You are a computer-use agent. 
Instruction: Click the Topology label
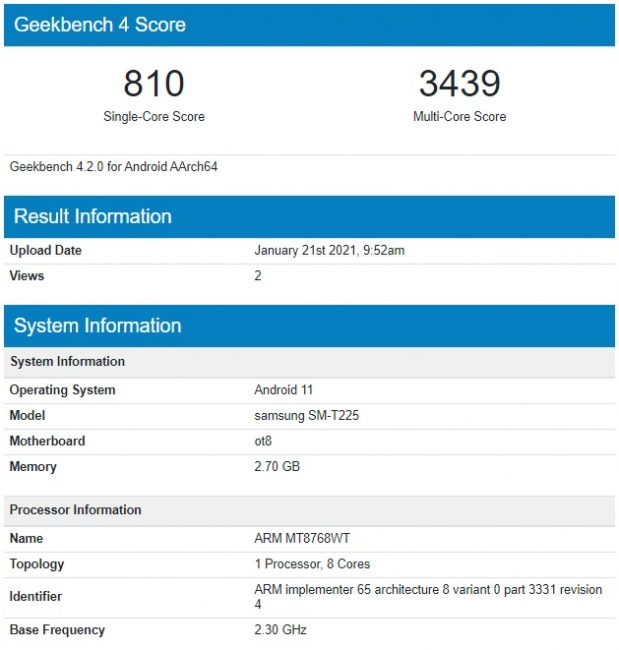pos(37,564)
